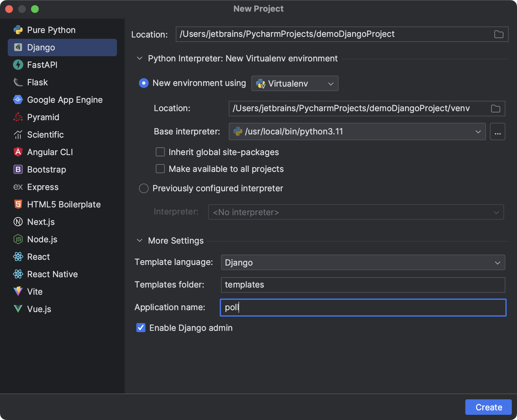Disable Enable Django admin option
The width and height of the screenshot is (517, 420).
pos(141,328)
